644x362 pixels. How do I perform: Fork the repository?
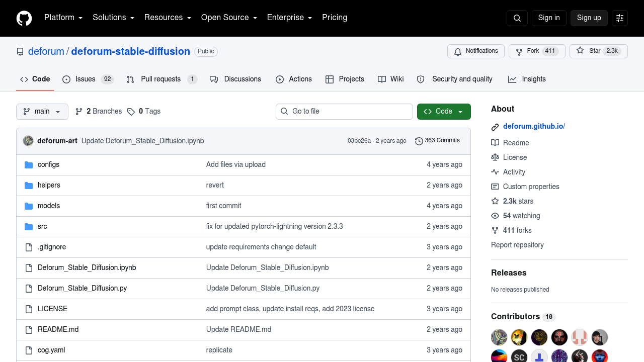tap(537, 51)
